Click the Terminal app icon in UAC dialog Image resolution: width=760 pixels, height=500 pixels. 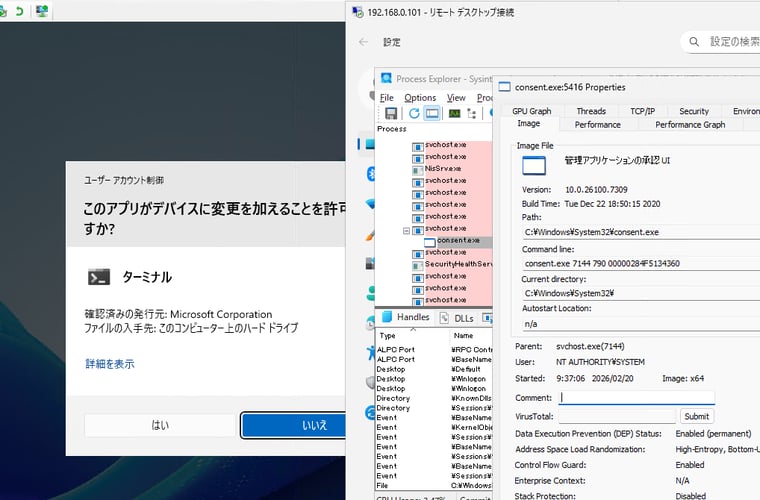[x=99, y=277]
